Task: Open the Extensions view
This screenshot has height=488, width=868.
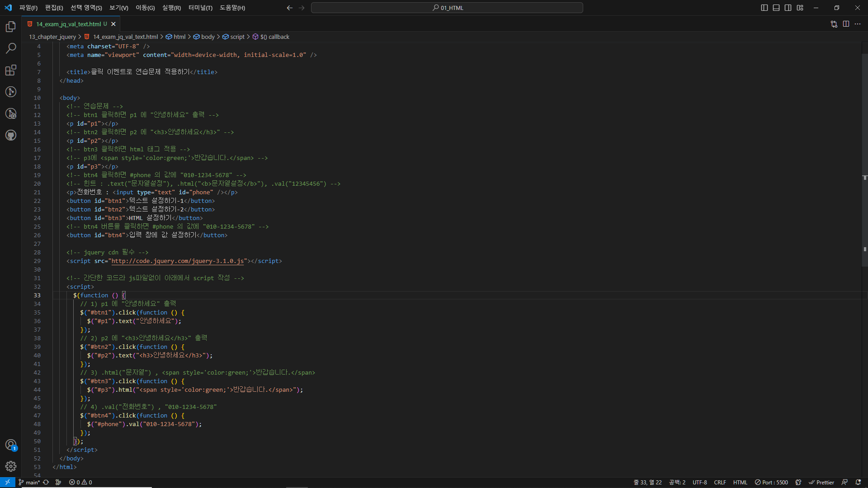Action: 11,70
